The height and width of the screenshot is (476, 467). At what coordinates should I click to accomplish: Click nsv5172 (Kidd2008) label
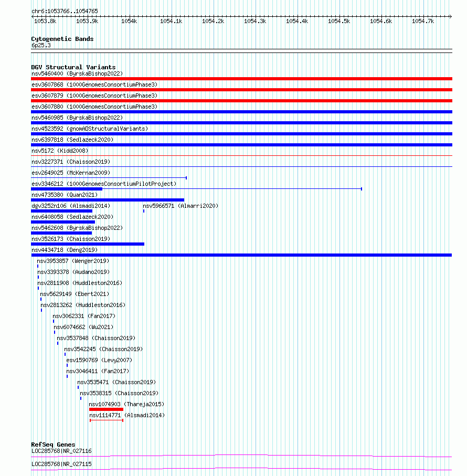tap(60, 151)
